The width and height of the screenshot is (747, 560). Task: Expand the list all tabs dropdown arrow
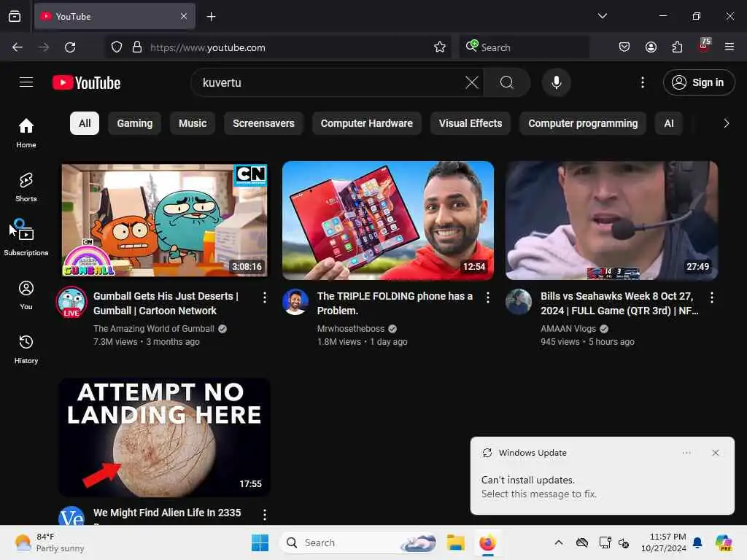tap(603, 16)
